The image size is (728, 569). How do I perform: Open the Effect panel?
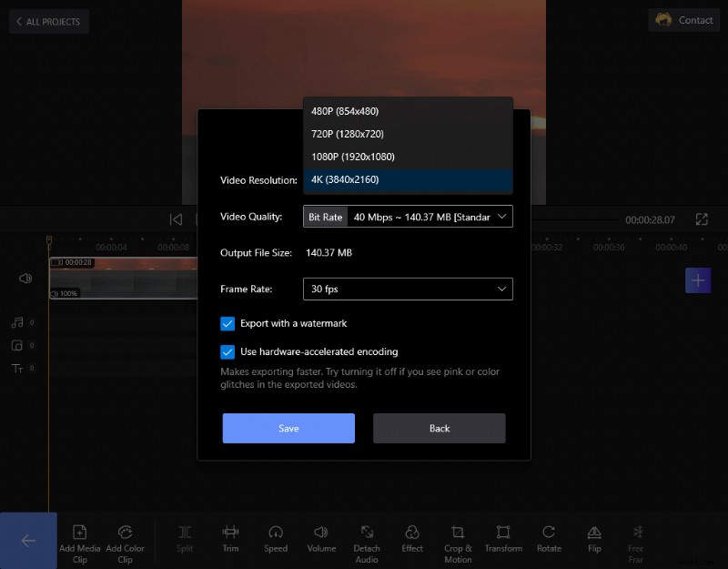(x=412, y=540)
